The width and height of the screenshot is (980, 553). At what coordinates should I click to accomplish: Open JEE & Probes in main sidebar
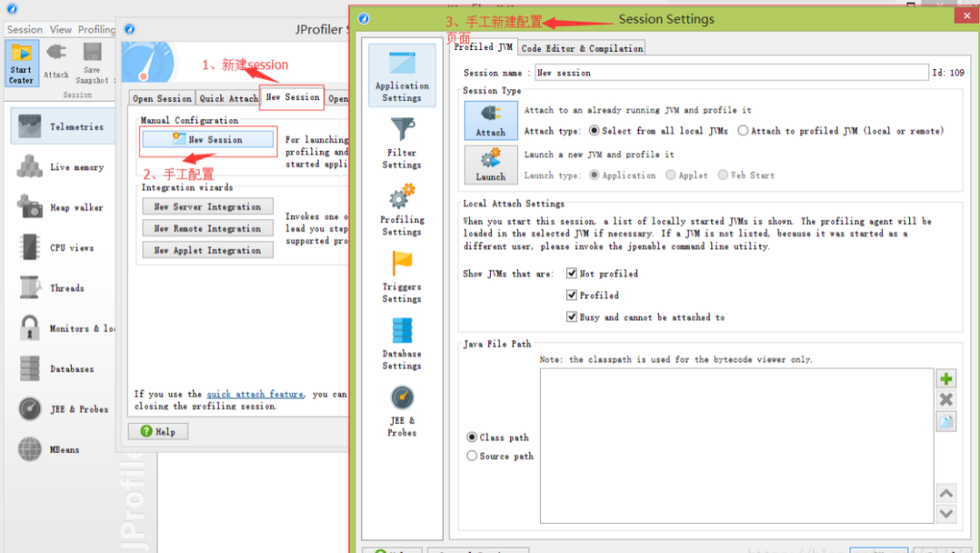tap(64, 410)
